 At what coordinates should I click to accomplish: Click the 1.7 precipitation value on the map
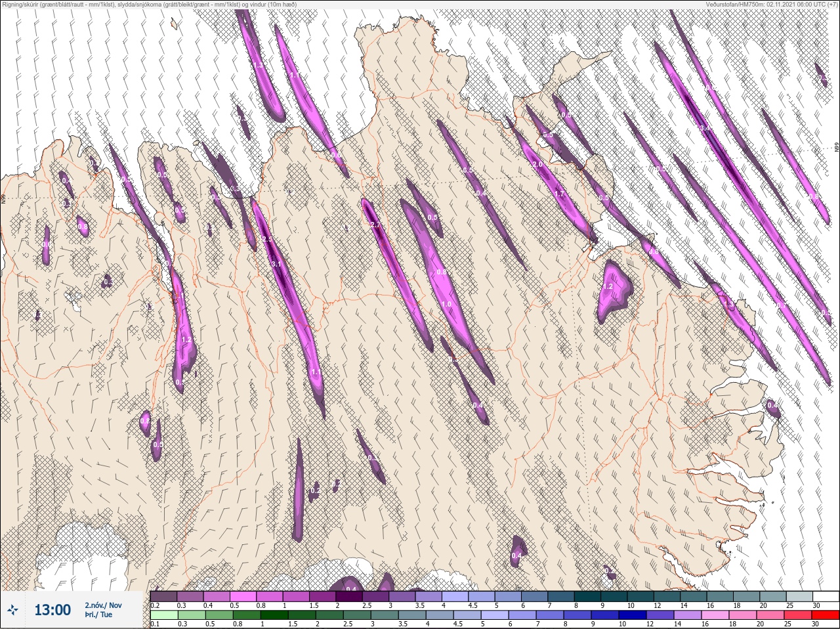(x=560, y=194)
